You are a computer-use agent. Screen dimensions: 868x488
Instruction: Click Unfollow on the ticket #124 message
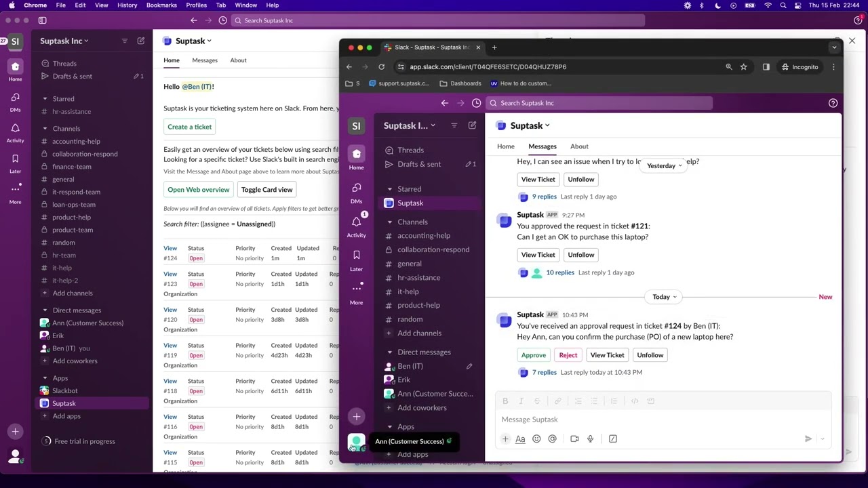650,355
